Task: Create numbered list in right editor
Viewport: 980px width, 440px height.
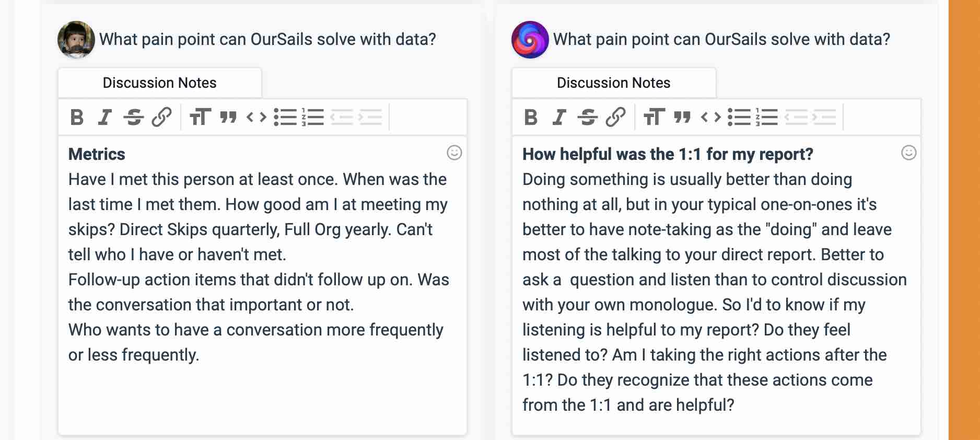Action: point(767,117)
